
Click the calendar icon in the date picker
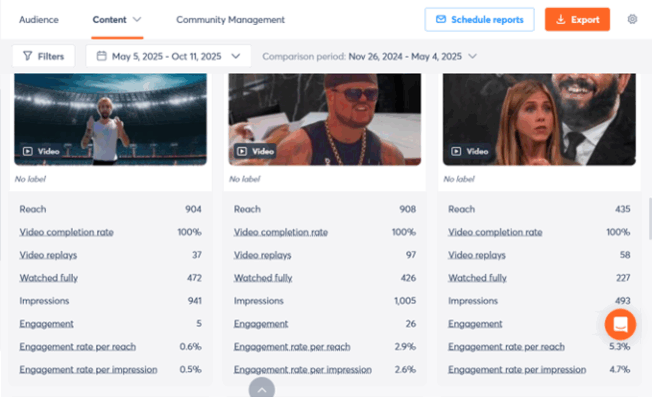(101, 56)
